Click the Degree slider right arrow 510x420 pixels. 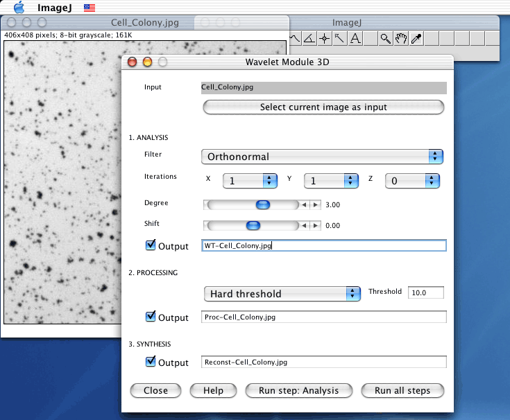point(316,205)
